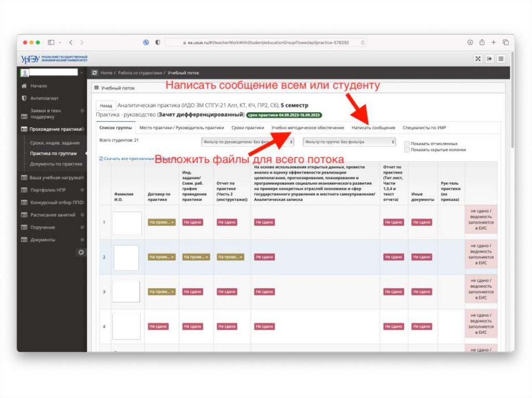Click the Safari address bar URL field
Image resolution: width=532 pixels, height=398 pixels.
pos(265,43)
